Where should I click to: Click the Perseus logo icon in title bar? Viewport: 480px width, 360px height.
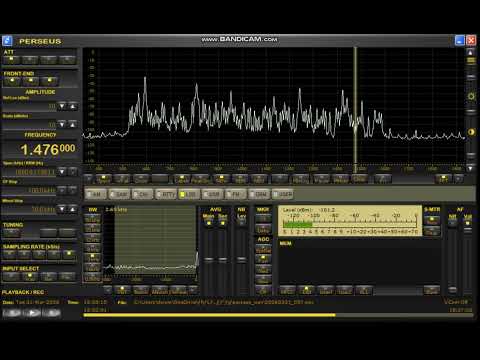pyautogui.click(x=7, y=41)
